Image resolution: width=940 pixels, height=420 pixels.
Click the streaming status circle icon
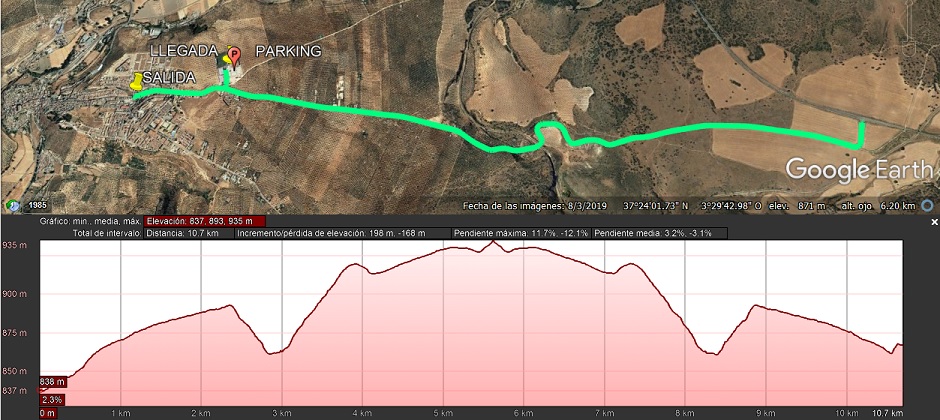pos(928,206)
